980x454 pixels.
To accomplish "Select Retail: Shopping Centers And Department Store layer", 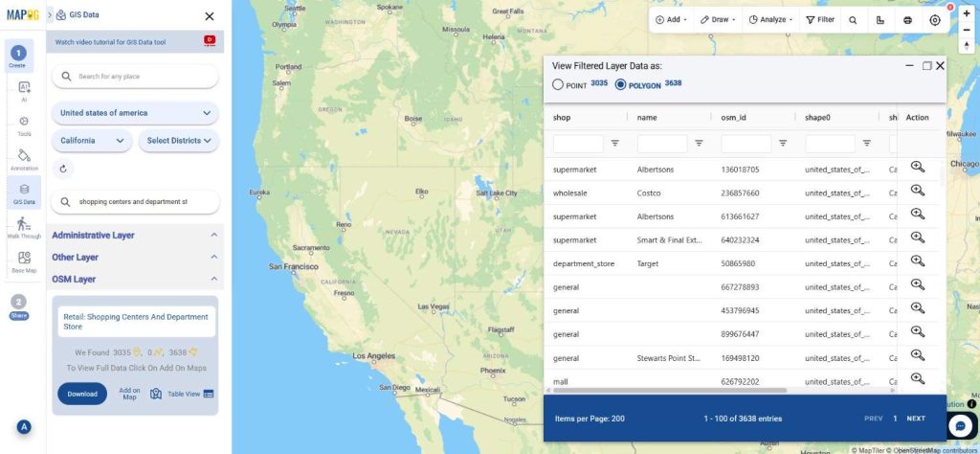I will [136, 322].
